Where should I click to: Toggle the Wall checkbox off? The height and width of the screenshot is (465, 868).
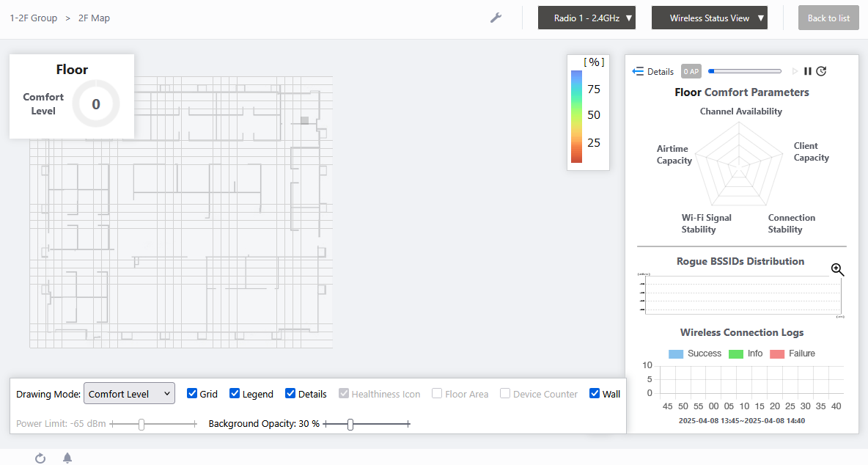click(x=595, y=393)
